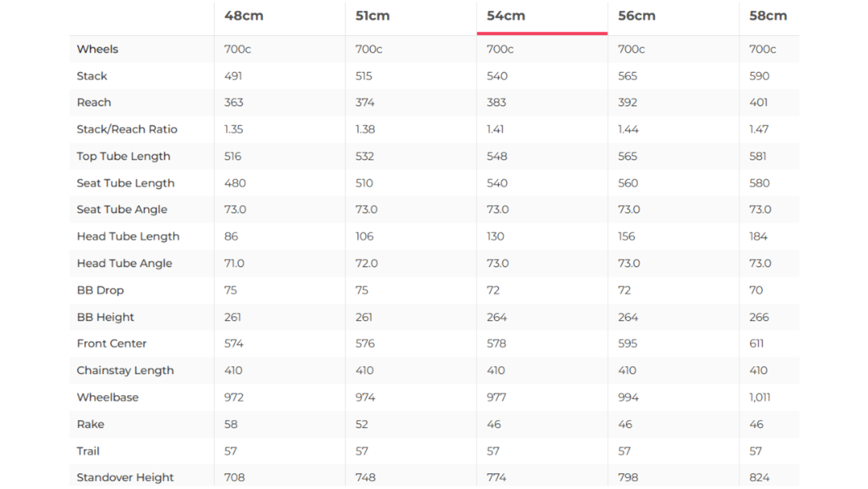This screenshot has width=868, height=489.
Task: Click the BB Drop row label
Action: pos(100,290)
